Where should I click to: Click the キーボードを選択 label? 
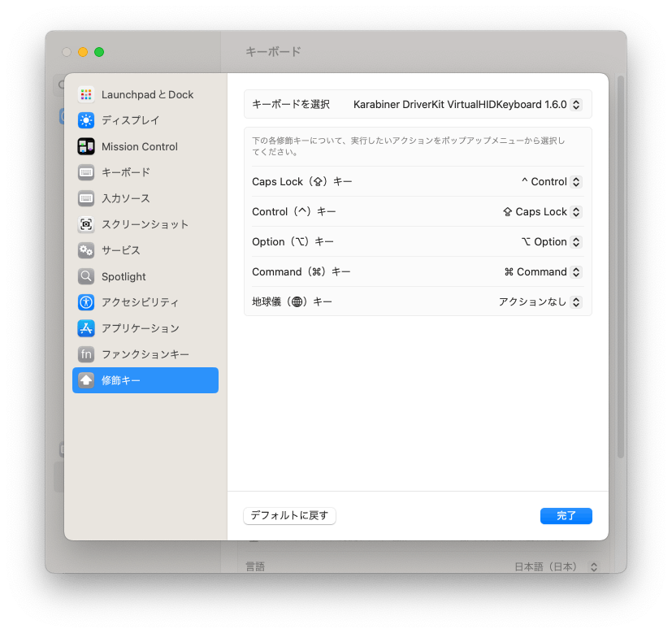tap(291, 104)
